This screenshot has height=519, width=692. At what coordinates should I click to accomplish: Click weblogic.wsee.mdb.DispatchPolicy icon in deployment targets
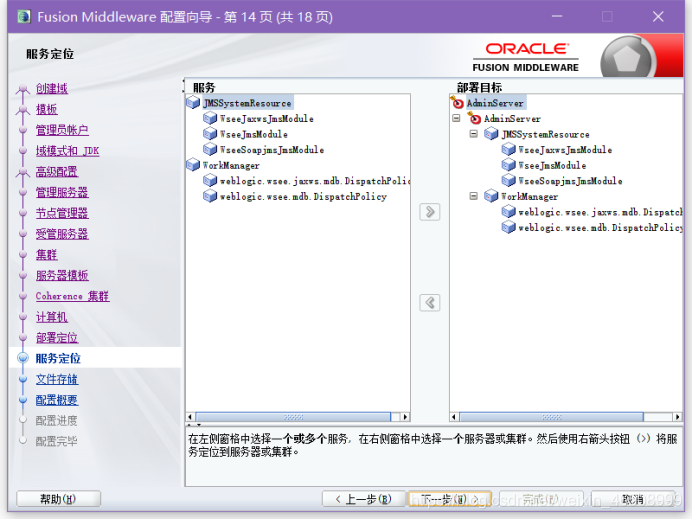click(508, 227)
